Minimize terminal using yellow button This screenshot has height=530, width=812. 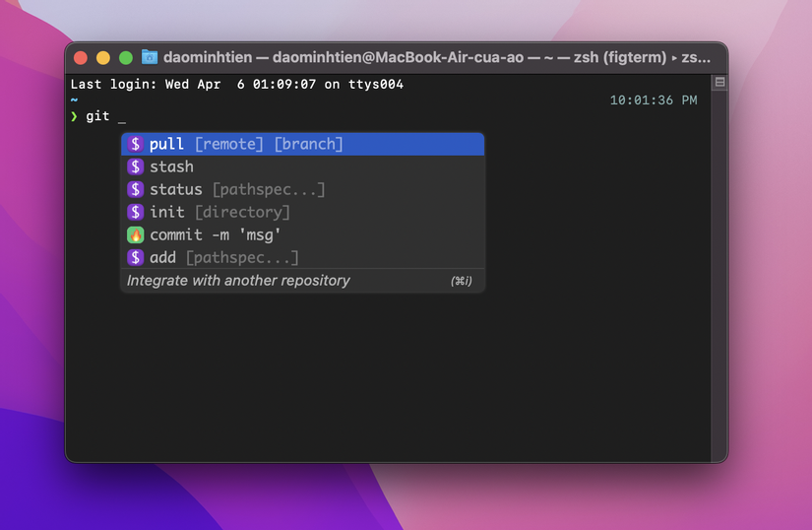[103, 57]
